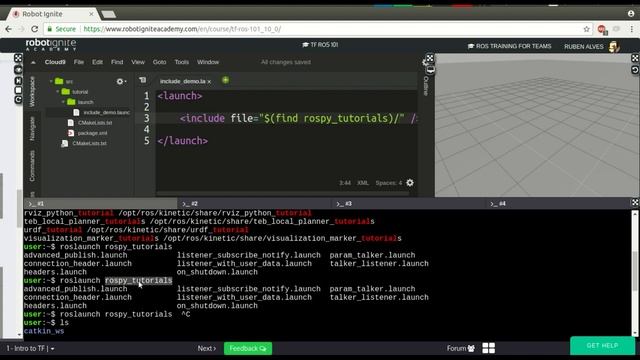Click the editor pane tab list icon
The width and height of the screenshot is (640, 360).
[x=142, y=80]
